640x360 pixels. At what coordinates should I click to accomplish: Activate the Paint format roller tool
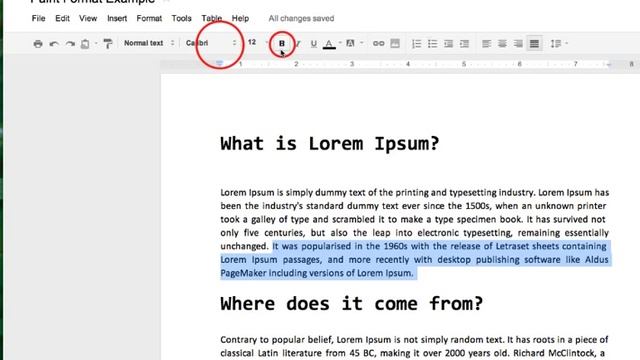108,43
